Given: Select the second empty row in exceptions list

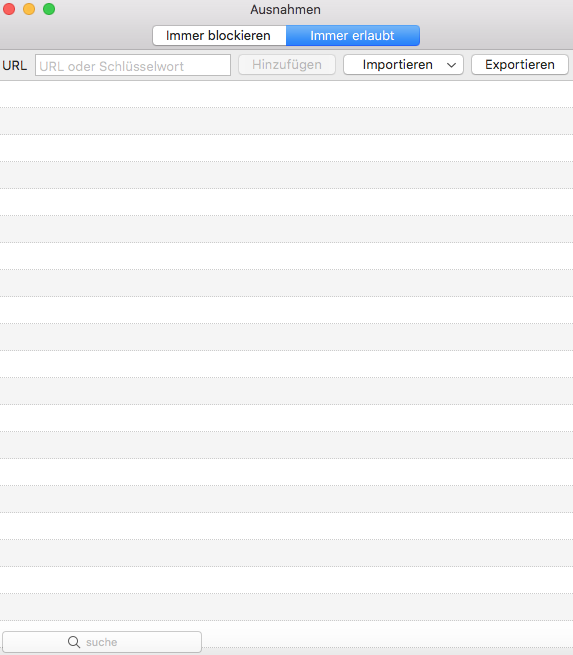Looking at the screenshot, I should (286, 121).
